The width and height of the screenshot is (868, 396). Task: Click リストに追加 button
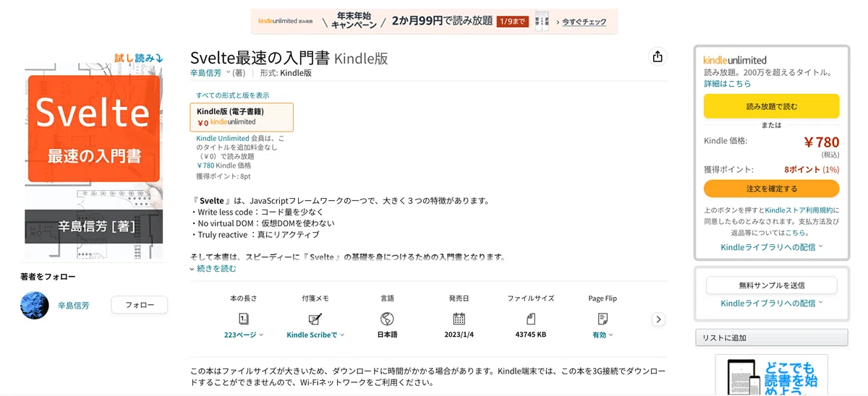pos(771,337)
